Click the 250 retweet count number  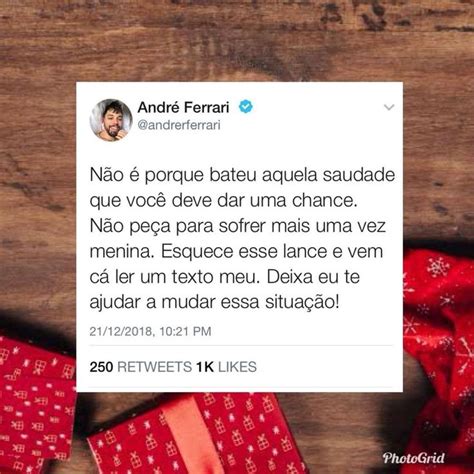pyautogui.click(x=101, y=367)
